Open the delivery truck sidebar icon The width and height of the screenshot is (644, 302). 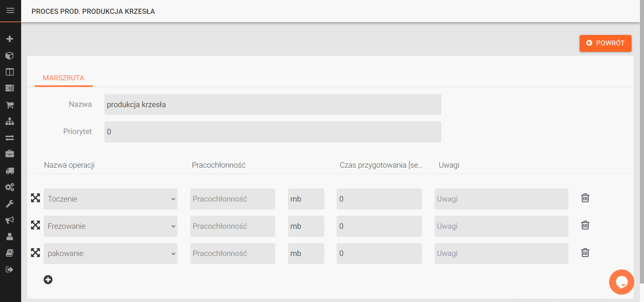10,171
